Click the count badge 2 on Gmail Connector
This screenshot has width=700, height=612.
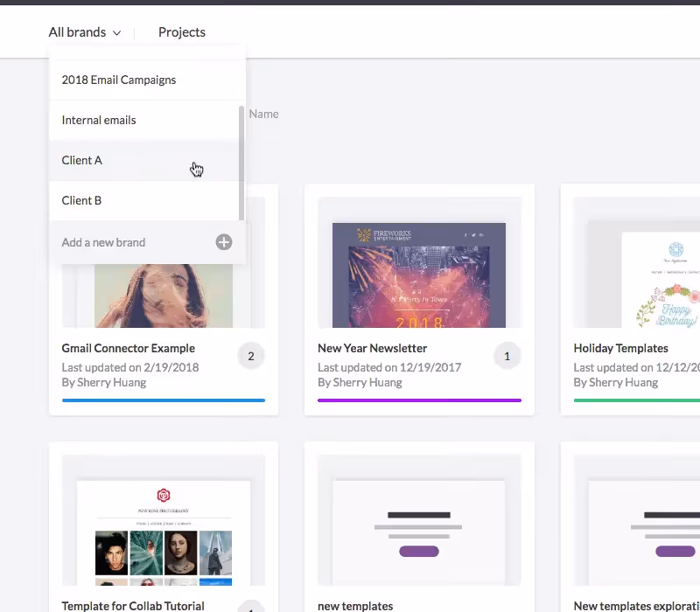pyautogui.click(x=251, y=356)
